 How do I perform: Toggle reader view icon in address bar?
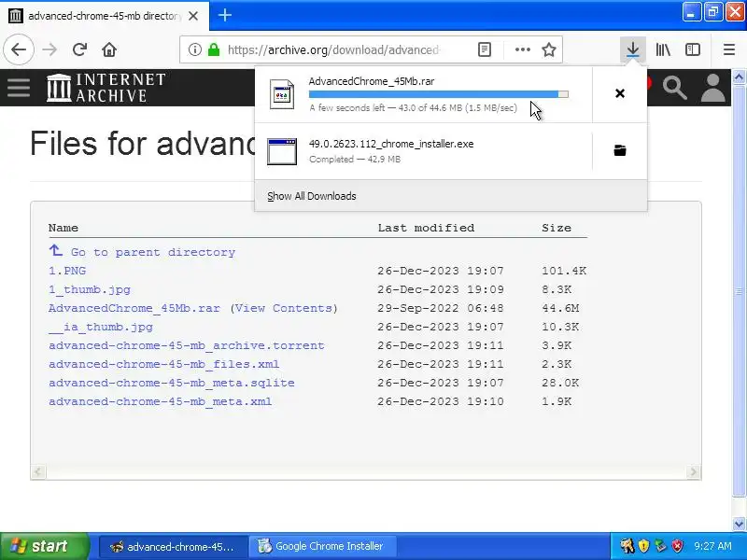pos(484,49)
